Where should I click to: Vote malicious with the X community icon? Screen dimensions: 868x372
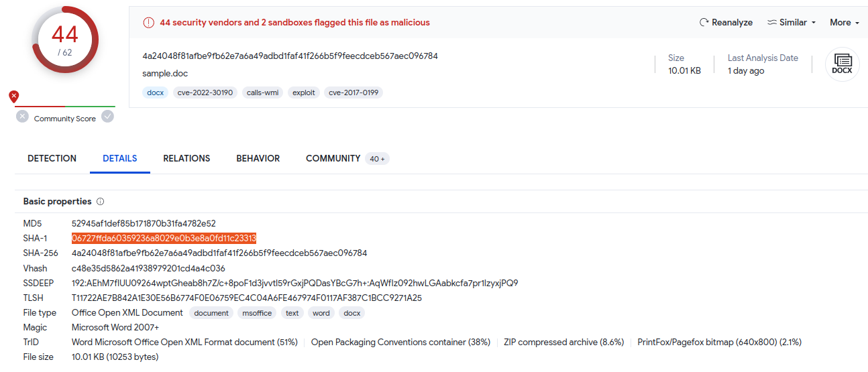(x=22, y=117)
